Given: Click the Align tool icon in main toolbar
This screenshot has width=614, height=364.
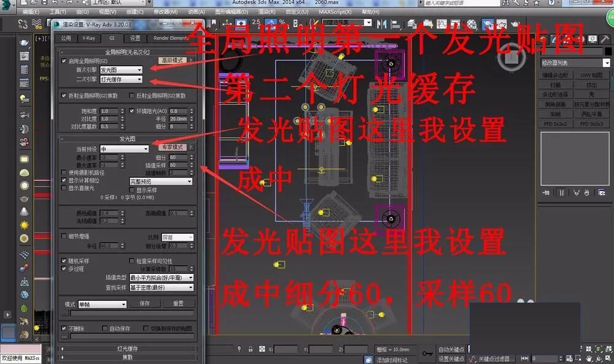Looking at the screenshot, I should point(396,25).
